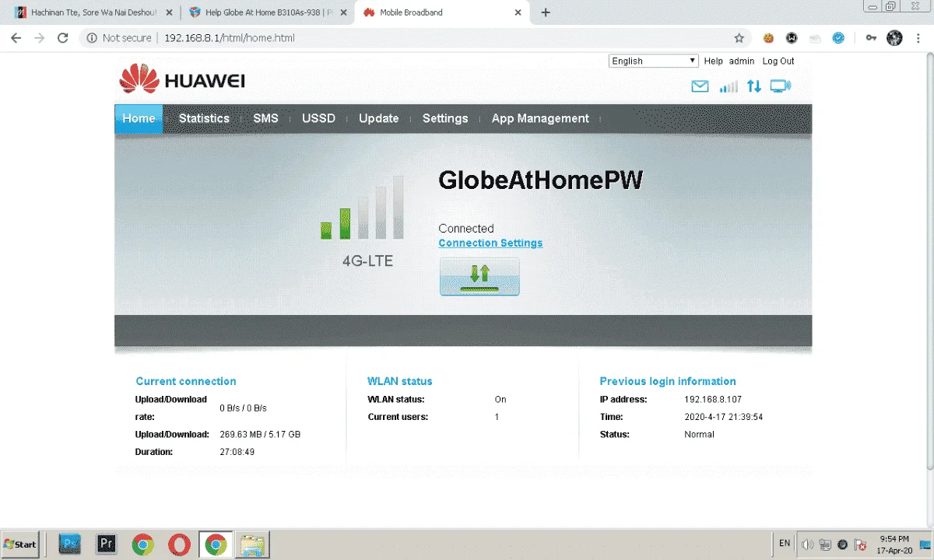
Task: Open the Windows Start menu
Action: (x=20, y=544)
